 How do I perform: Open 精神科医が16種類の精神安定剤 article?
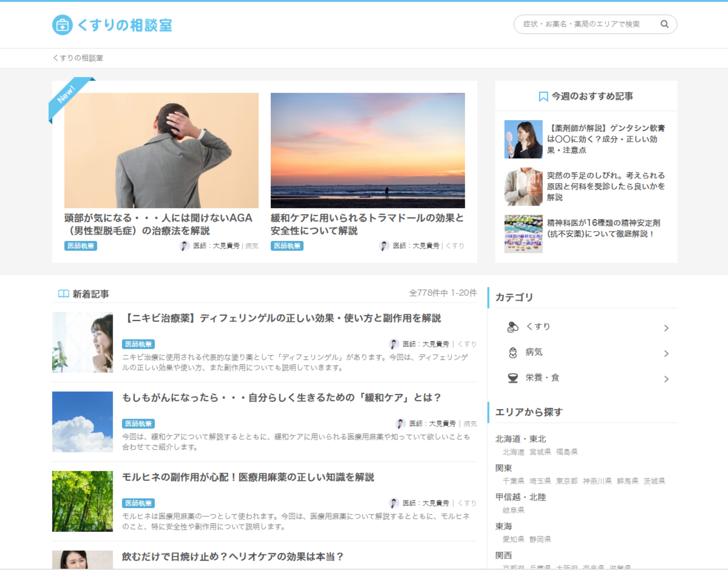coord(603,228)
